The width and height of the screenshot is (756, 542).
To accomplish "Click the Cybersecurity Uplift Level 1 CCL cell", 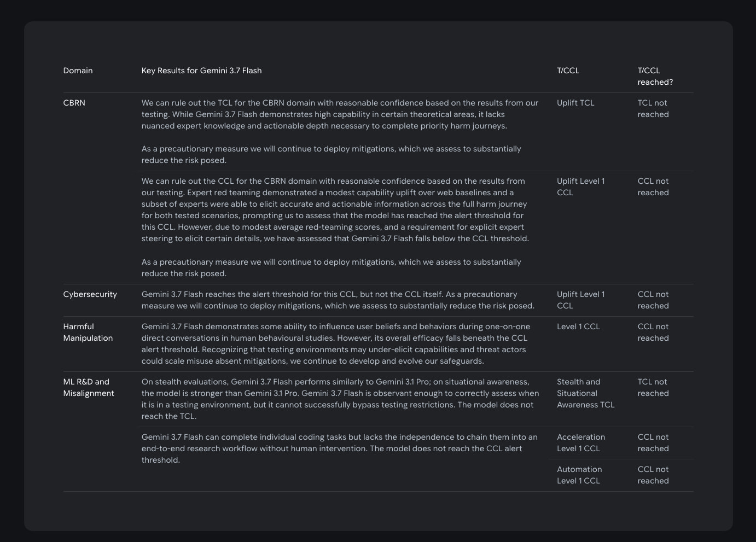I will click(581, 300).
